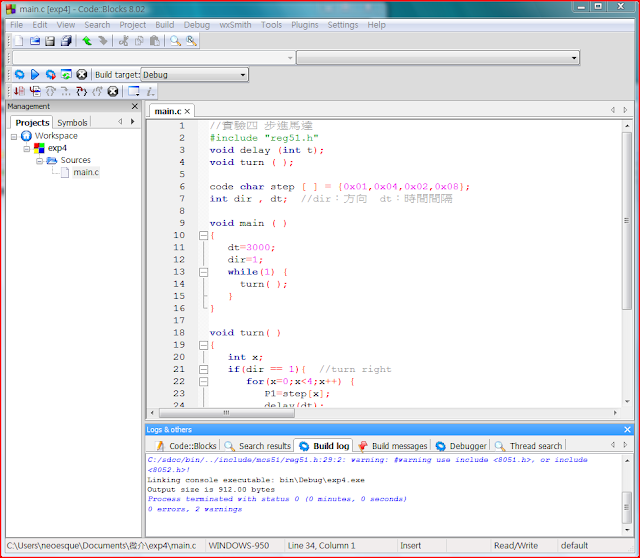640x558 pixels.
Task: Switch to the Symbols tab
Action: pos(72,122)
